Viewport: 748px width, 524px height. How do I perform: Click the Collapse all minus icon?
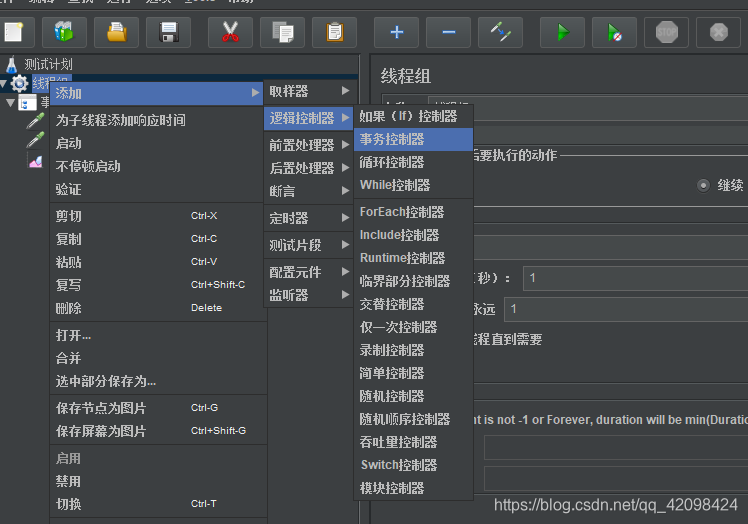tap(448, 32)
